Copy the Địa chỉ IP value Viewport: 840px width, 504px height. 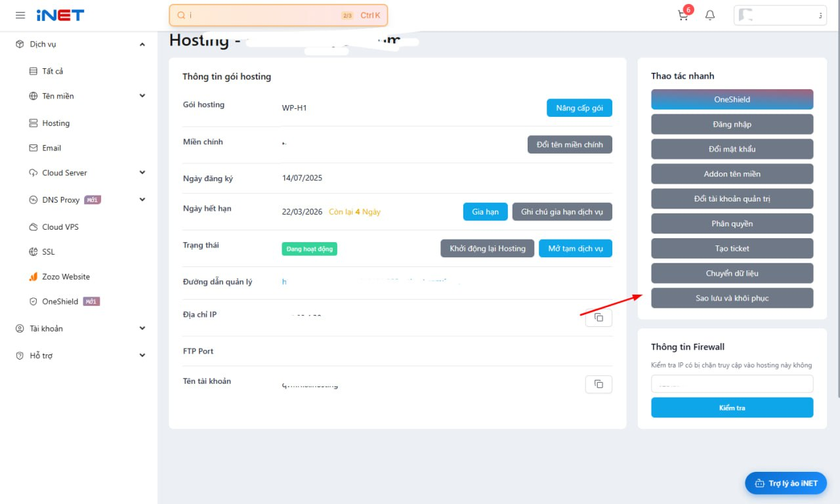(598, 318)
